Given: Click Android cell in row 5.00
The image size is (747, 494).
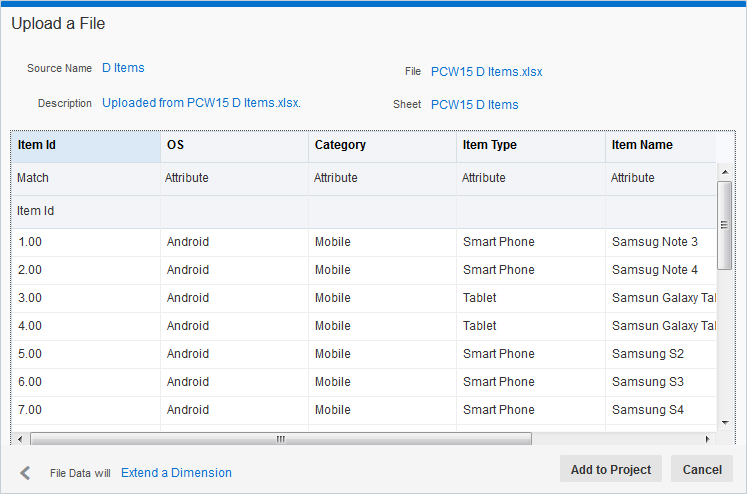Looking at the screenshot, I should 234,354.
